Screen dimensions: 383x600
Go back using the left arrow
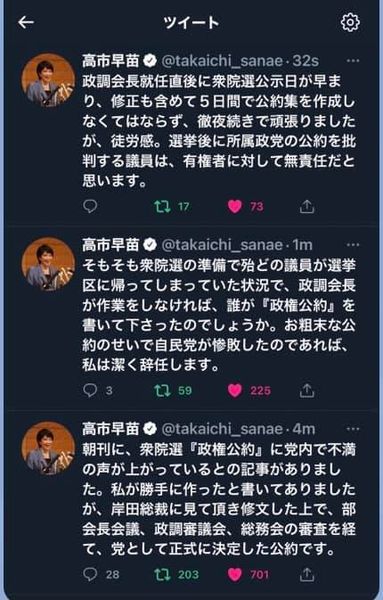(26, 23)
